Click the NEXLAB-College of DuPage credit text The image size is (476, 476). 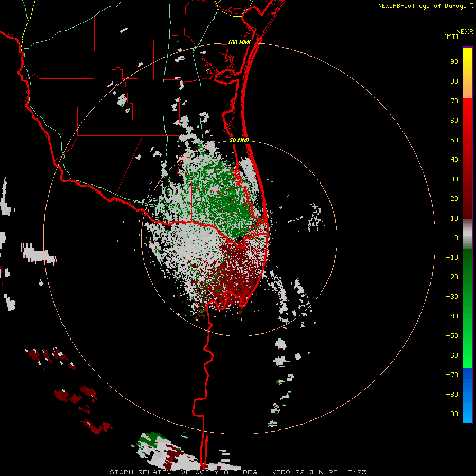click(x=425, y=6)
